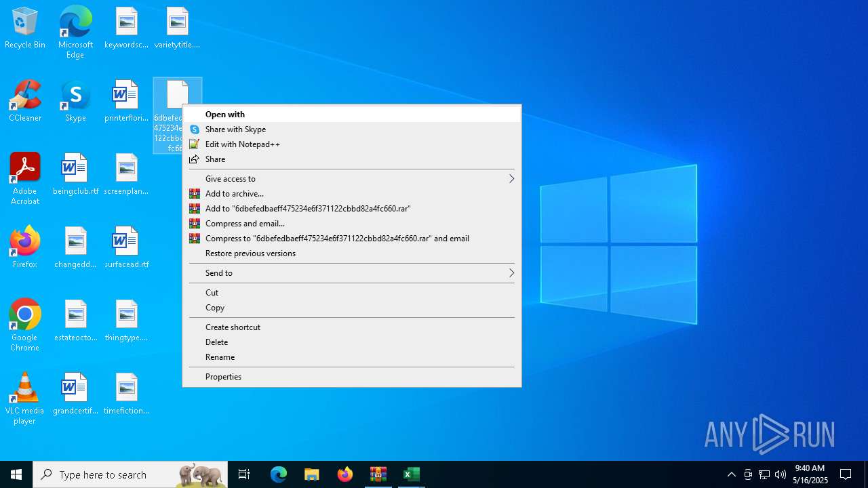Open the Recycle Bin desktop icon
This screenshot has width=868, height=488.
coord(25,28)
